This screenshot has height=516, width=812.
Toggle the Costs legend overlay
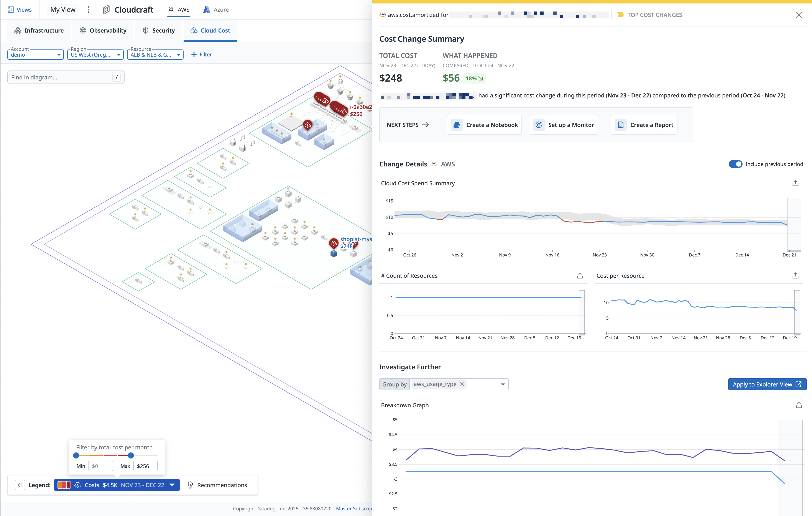92,485
